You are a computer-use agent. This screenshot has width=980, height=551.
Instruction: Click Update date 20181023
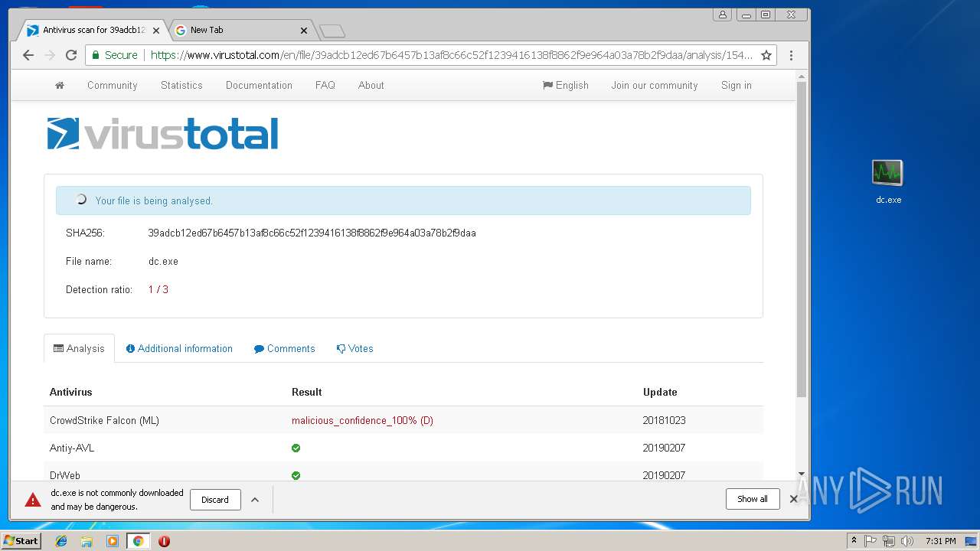point(665,421)
